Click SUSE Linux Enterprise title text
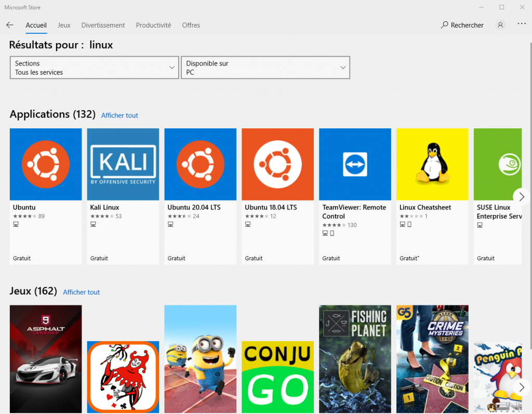The height and width of the screenshot is (414, 532). [x=499, y=212]
